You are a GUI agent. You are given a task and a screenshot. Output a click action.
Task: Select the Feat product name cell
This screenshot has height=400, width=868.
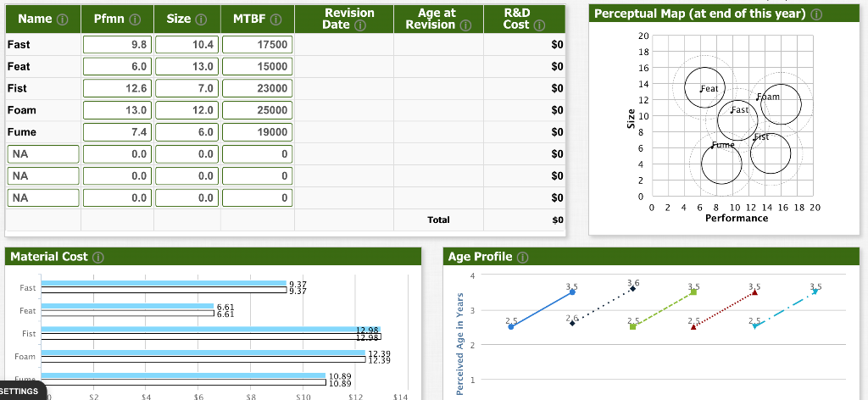[43, 66]
